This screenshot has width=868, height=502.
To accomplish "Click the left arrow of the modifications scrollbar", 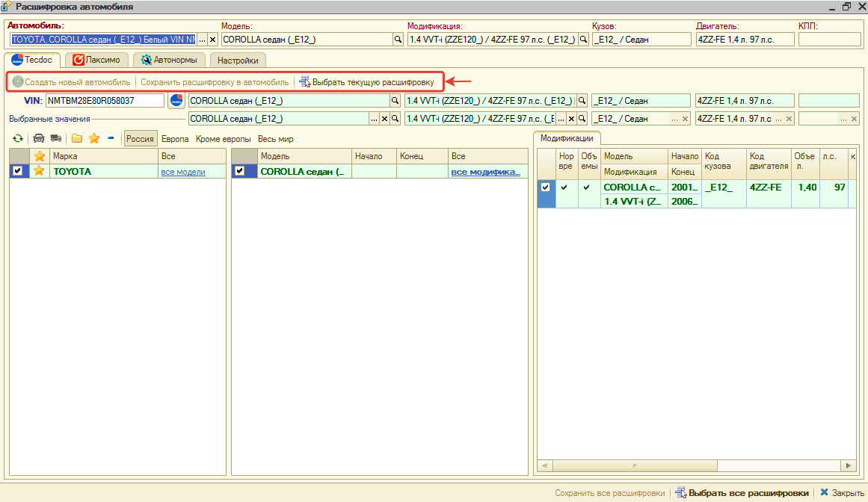I will (545, 465).
